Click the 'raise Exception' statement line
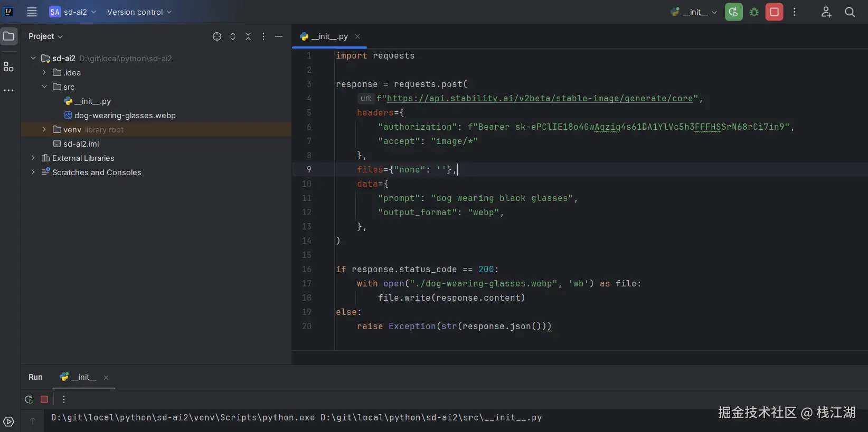 pyautogui.click(x=454, y=326)
